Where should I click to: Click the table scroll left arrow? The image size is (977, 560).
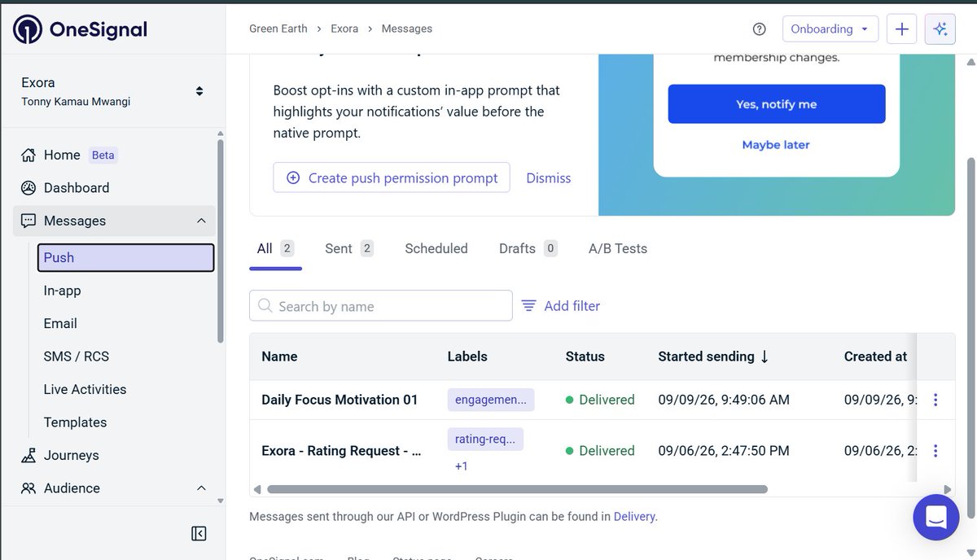(x=257, y=489)
